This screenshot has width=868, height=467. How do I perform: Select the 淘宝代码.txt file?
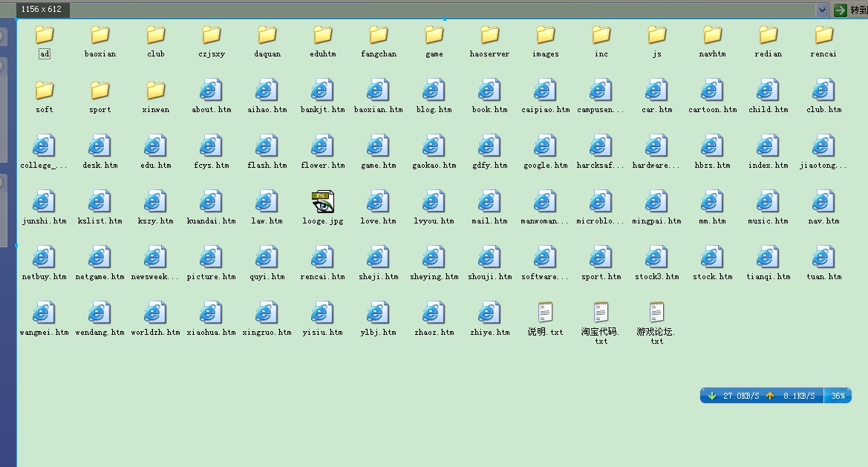click(x=601, y=313)
